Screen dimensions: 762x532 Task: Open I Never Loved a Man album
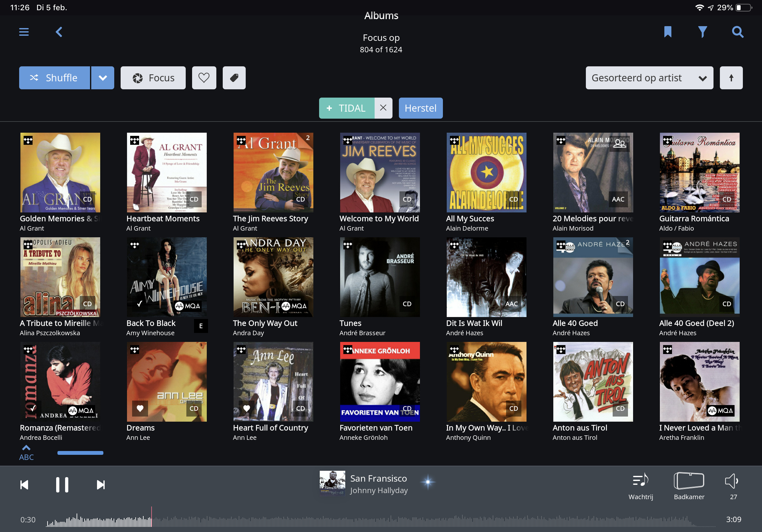point(699,382)
